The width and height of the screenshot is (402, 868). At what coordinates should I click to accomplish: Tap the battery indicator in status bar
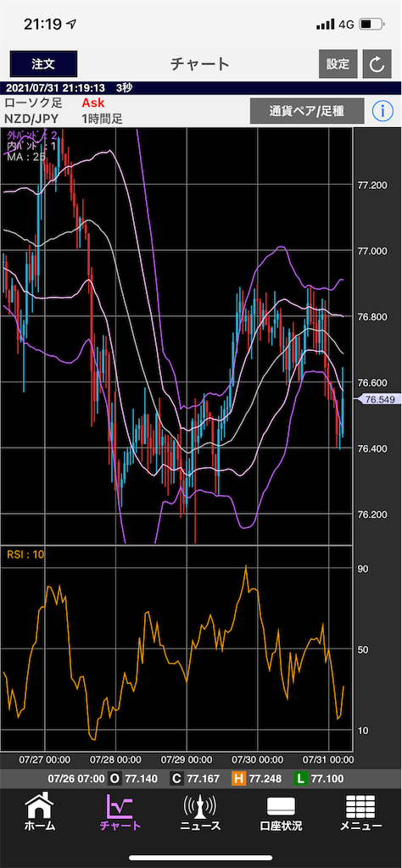(371, 25)
